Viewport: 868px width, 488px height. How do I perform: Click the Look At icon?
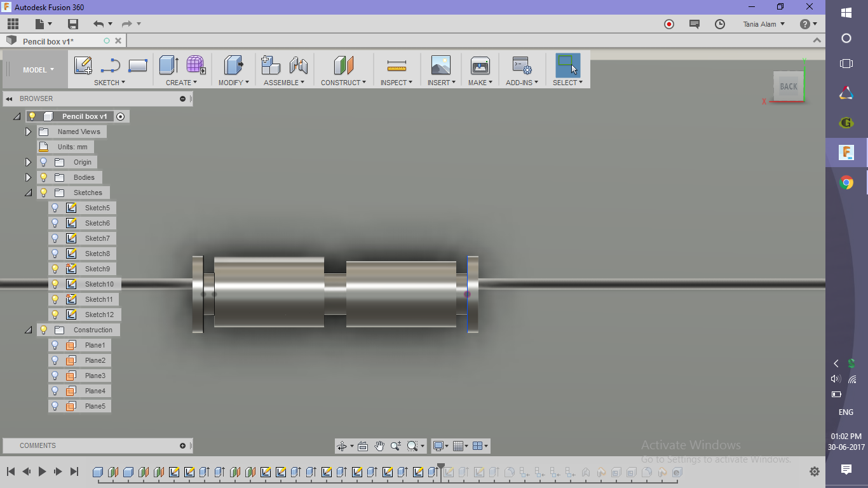363,446
